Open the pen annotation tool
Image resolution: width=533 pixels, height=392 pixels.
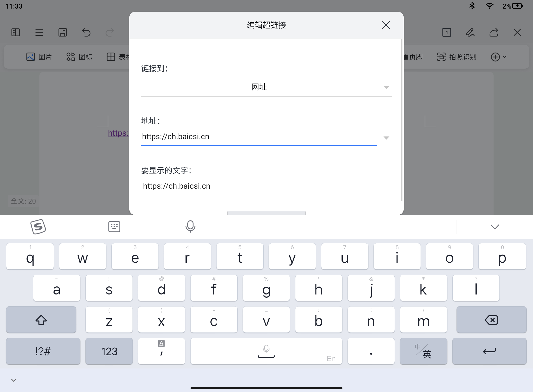(x=470, y=32)
